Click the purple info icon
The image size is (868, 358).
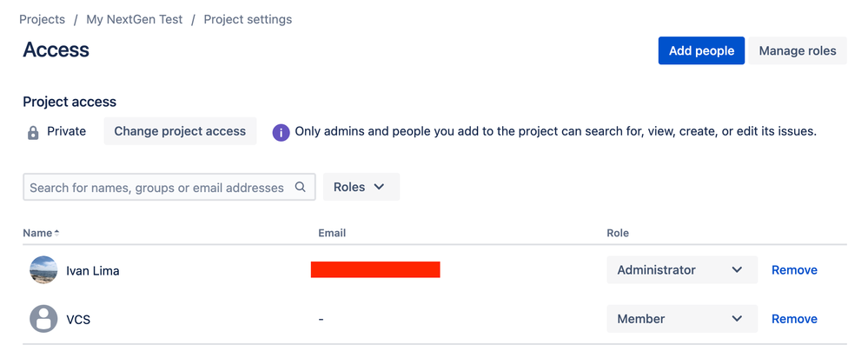282,132
